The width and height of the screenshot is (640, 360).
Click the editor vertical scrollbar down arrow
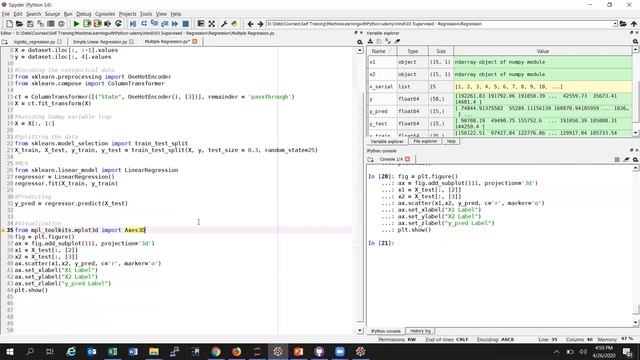point(360,331)
